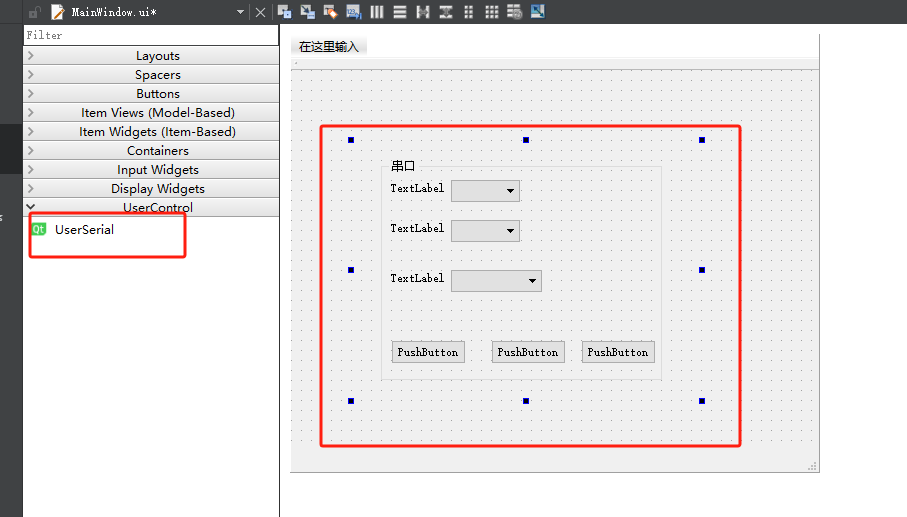
Task: Lay out horizontally in splitter
Action: [423, 12]
